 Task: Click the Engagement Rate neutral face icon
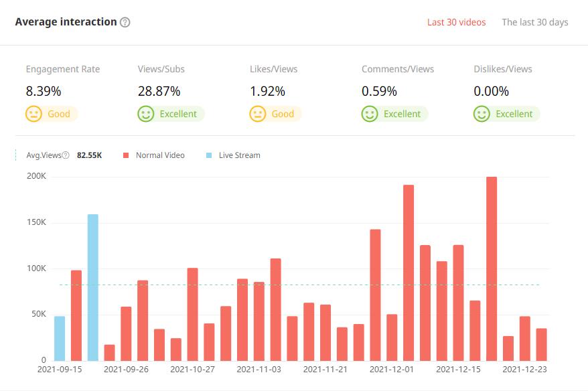[x=33, y=114]
